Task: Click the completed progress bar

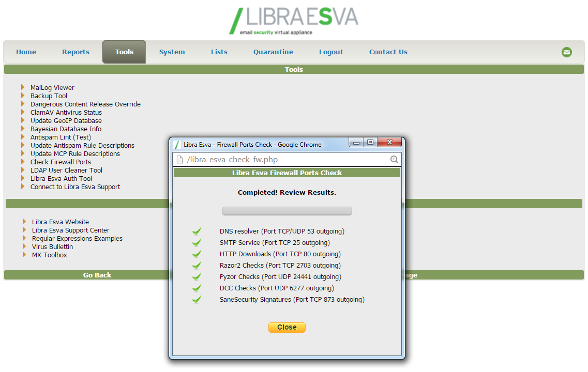Action: pos(287,211)
